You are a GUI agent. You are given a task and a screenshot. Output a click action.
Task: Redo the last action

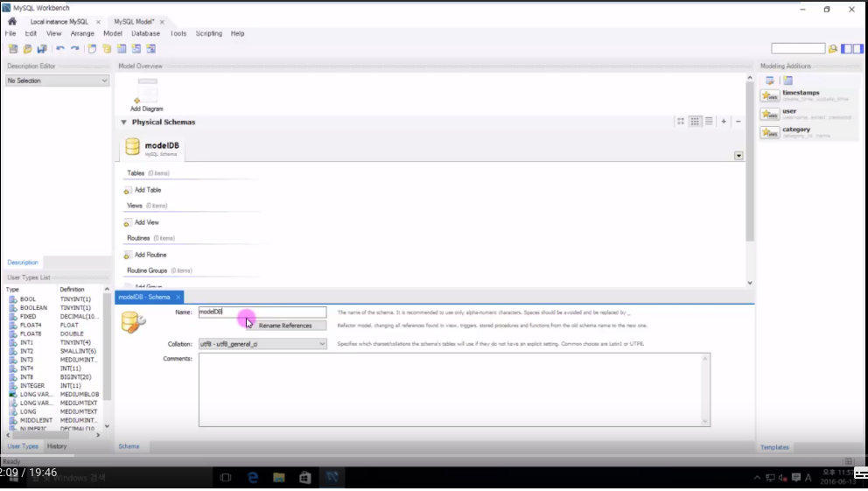pos(74,49)
